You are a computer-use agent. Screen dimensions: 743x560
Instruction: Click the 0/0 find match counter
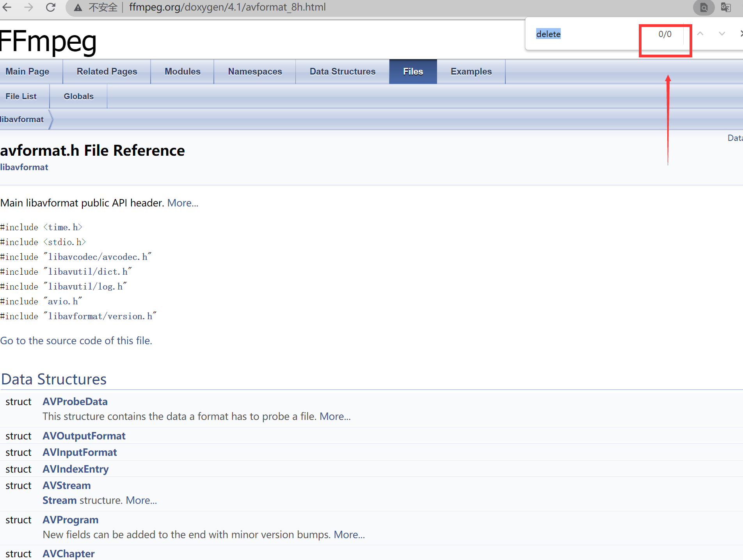tap(665, 34)
